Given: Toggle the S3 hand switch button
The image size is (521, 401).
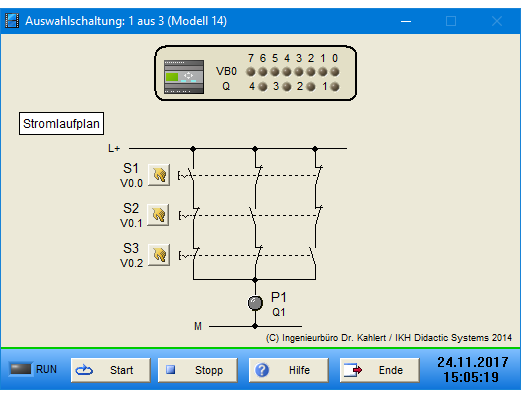Looking at the screenshot, I should pos(159,255).
